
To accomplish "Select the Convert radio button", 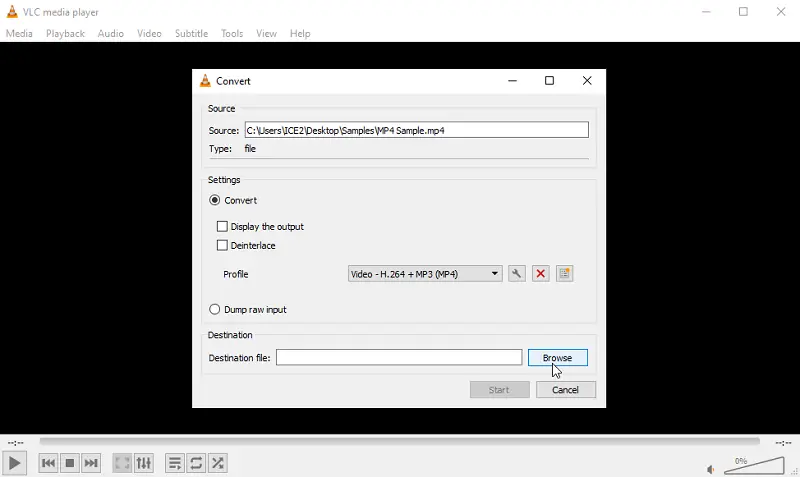I will [x=215, y=200].
